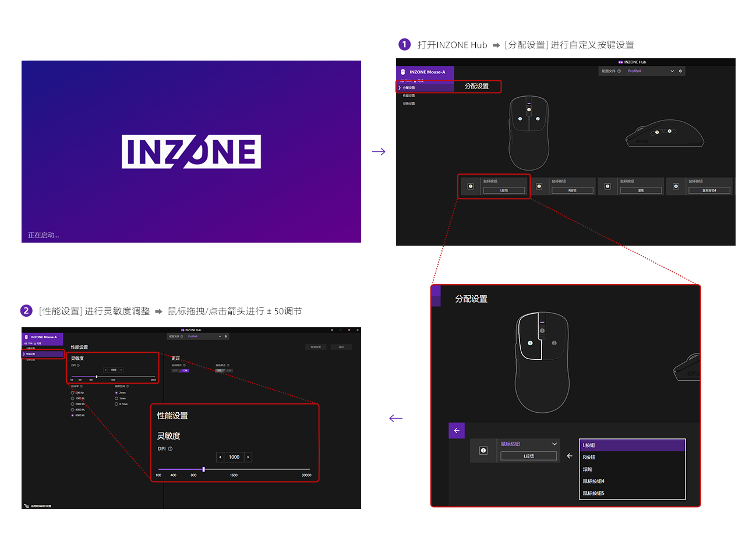The height and width of the screenshot is (556, 756).
Task: Select side button marker 4 on the side-view mouse
Action: (x=669, y=131)
